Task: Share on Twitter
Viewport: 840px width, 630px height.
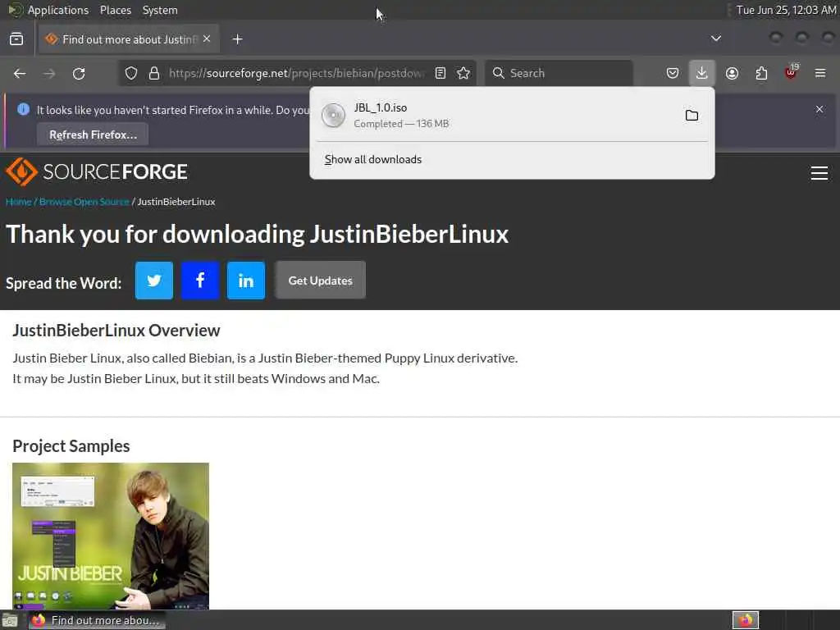Action: pos(154,281)
